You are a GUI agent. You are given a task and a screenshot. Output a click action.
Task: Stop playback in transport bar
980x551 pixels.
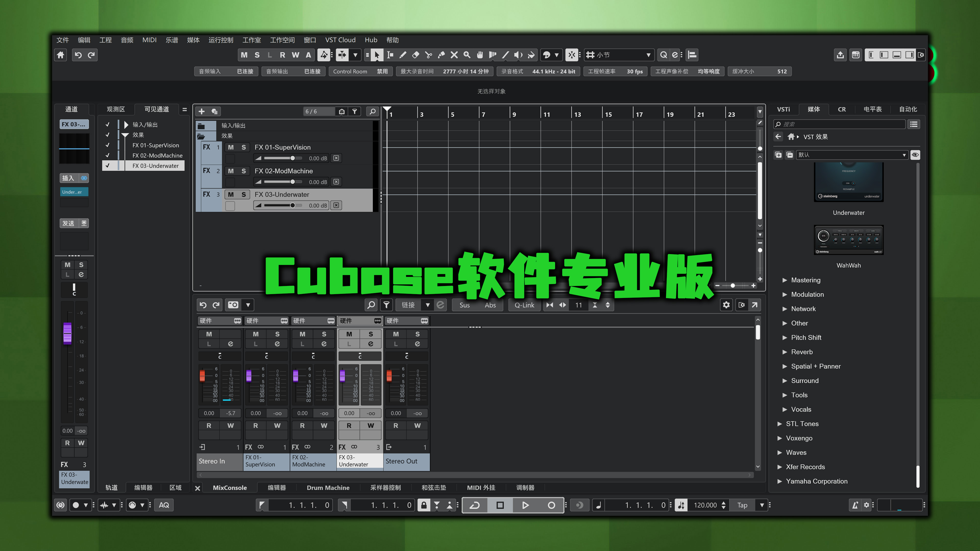(x=500, y=505)
